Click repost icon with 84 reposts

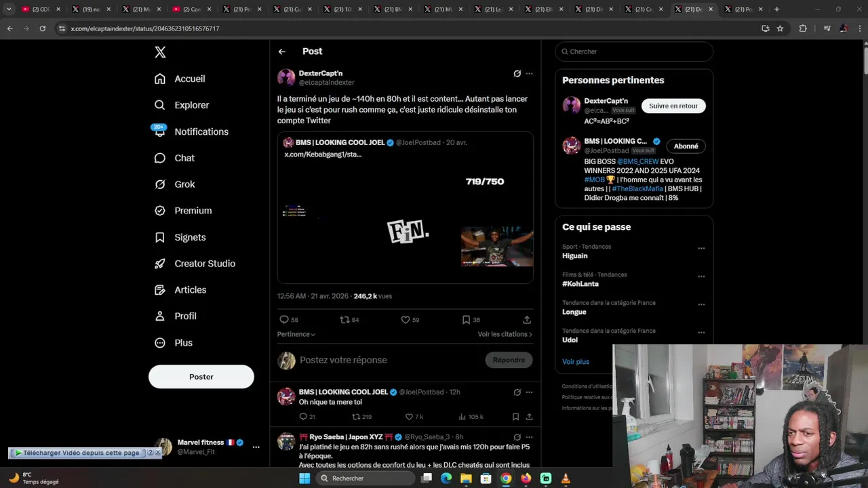[349, 320]
